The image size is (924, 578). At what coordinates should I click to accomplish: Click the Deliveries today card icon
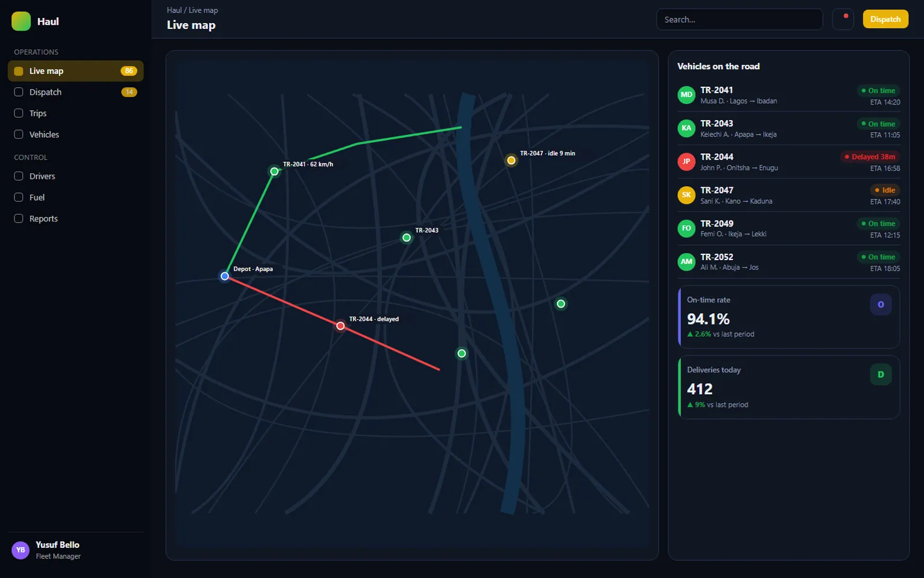[881, 375]
